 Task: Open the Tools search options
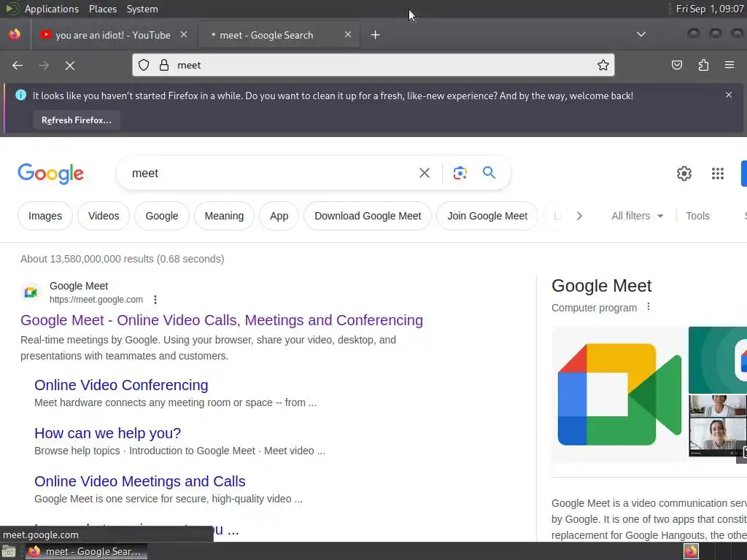[697, 216]
